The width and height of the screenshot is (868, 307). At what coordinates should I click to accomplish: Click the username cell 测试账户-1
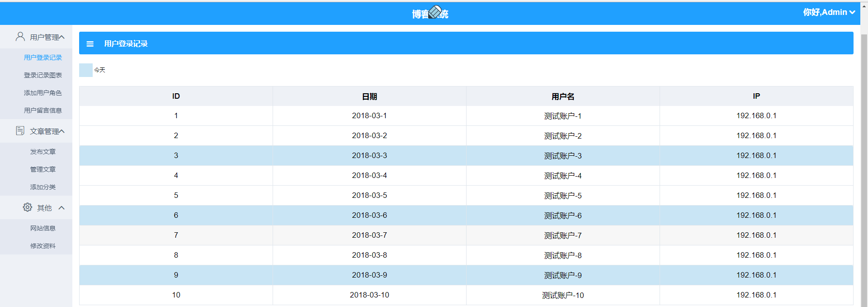[x=563, y=115]
